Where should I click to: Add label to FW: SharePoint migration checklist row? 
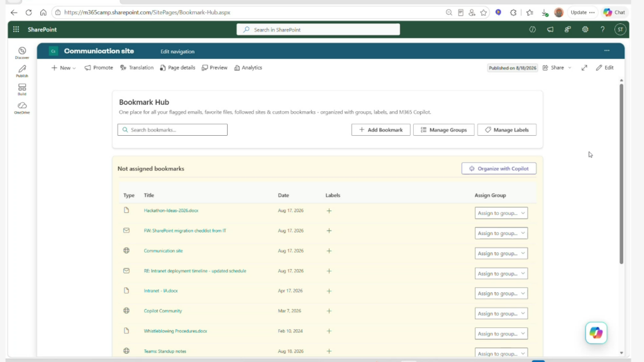coord(329,231)
